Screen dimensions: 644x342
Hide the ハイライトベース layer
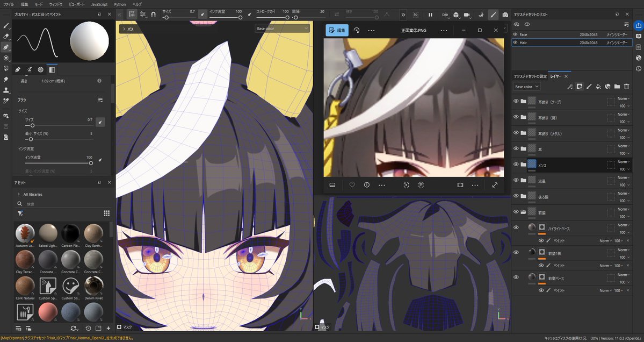tap(516, 227)
